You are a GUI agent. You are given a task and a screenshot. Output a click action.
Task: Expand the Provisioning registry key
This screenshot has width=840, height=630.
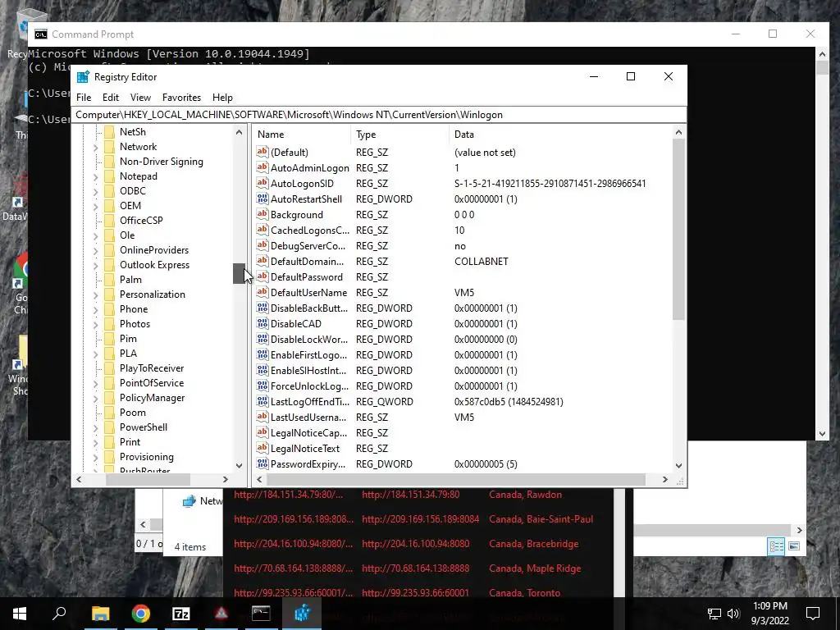point(95,457)
